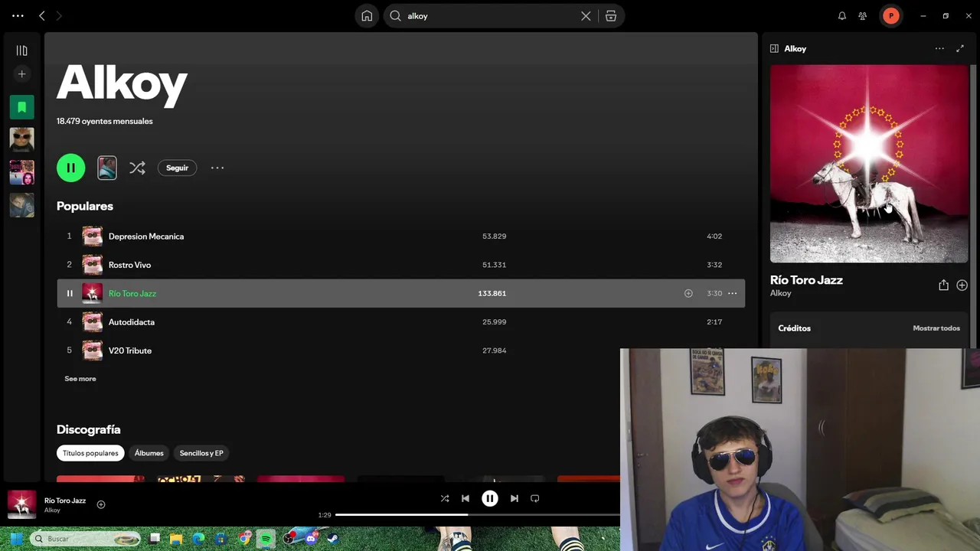Screen dimensions: 980x551
Task: Open Río Toro Jazz title in bottom bar
Action: click(65, 500)
